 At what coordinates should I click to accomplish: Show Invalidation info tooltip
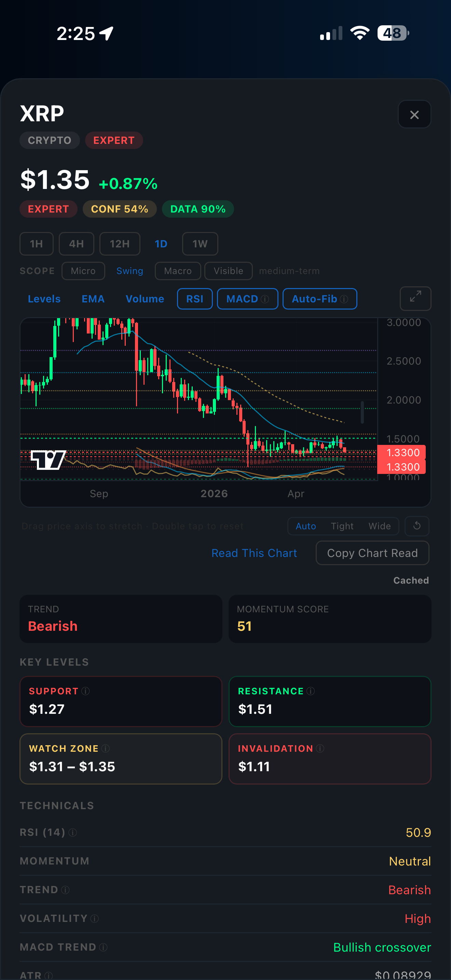point(320,748)
